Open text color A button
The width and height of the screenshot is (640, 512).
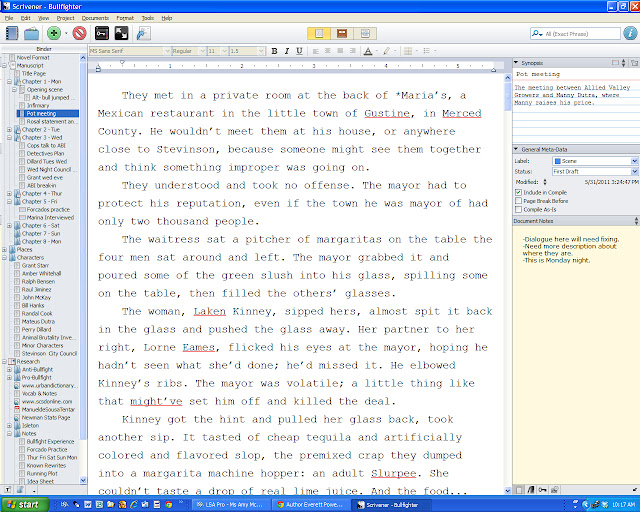368,51
